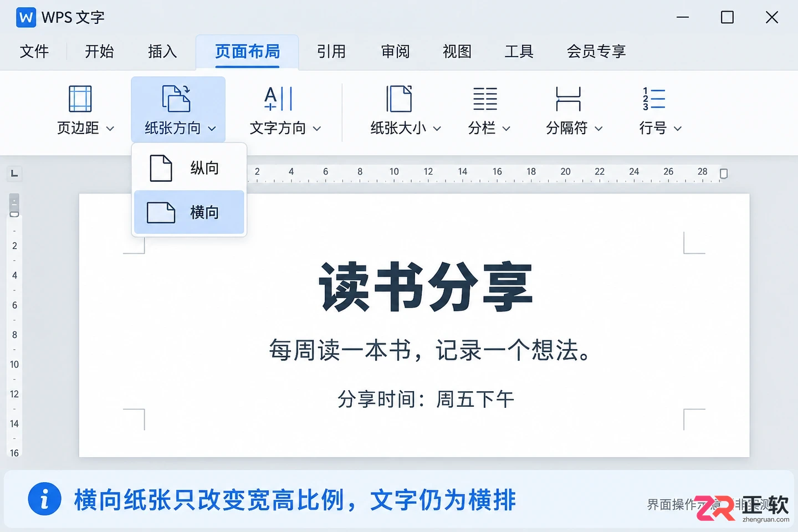This screenshot has height=532, width=798.
Task: Click the 纸张方向 orientation icon
Action: coord(176,99)
